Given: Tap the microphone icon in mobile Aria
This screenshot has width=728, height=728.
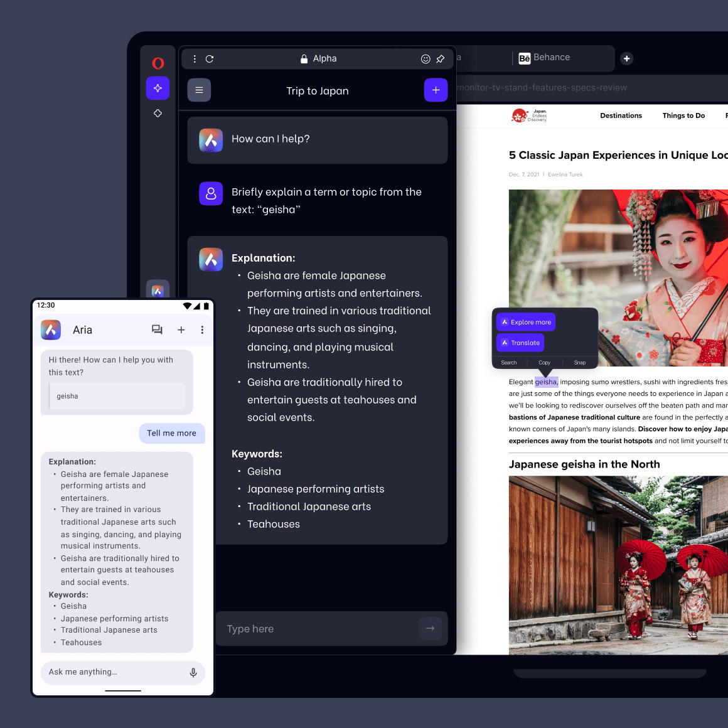Looking at the screenshot, I should pyautogui.click(x=193, y=672).
